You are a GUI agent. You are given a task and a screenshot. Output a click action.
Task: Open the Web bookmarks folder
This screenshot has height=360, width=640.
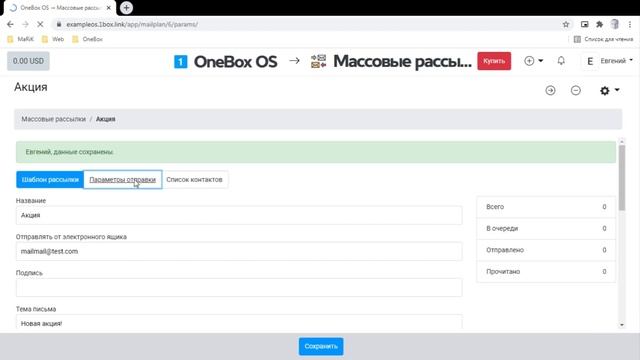coord(53,39)
